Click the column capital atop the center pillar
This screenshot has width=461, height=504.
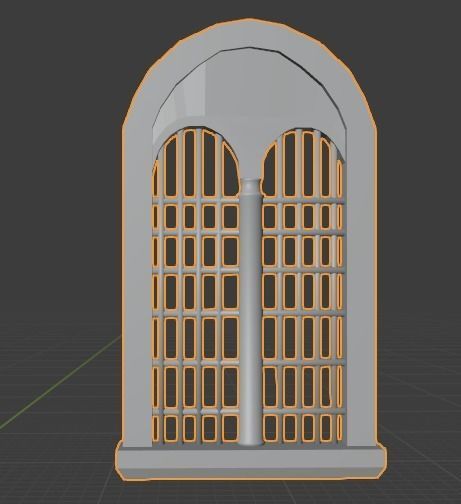[x=251, y=187]
